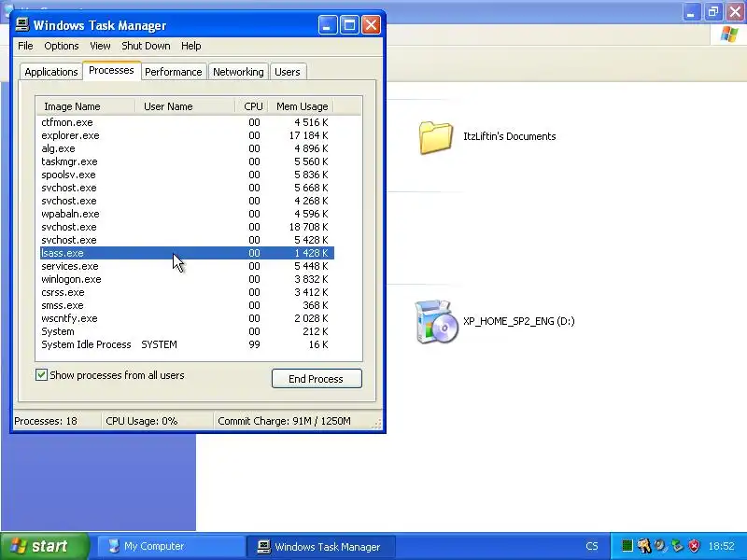This screenshot has height=560, width=747.
Task: Click the Task Manager title bar icon
Action: pos(21,25)
